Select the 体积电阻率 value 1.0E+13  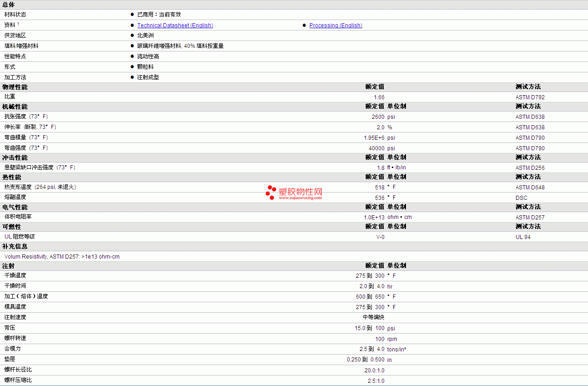tap(374, 218)
